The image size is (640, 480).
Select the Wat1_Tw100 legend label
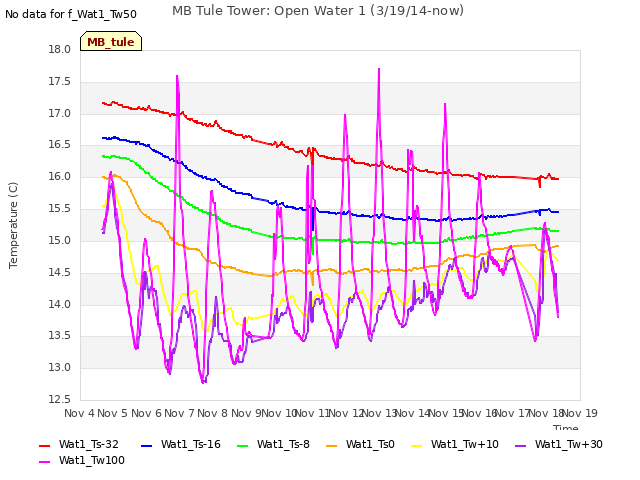pyautogui.click(x=92, y=460)
